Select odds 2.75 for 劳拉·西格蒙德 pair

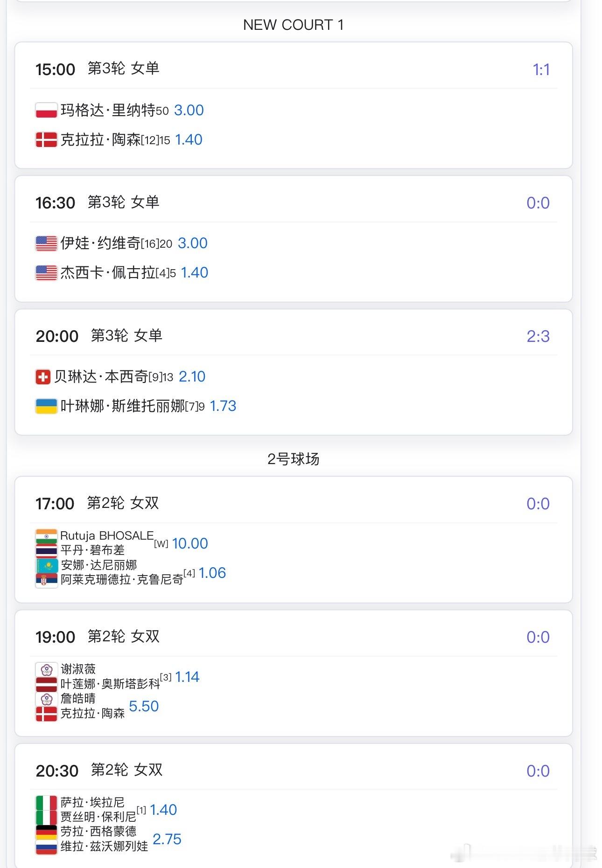[167, 840]
